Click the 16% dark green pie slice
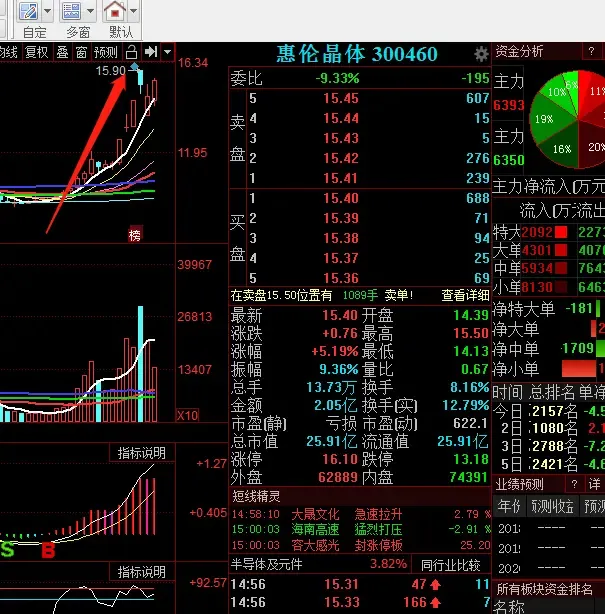Image resolution: width=605 pixels, height=614 pixels. pyautogui.click(x=562, y=147)
